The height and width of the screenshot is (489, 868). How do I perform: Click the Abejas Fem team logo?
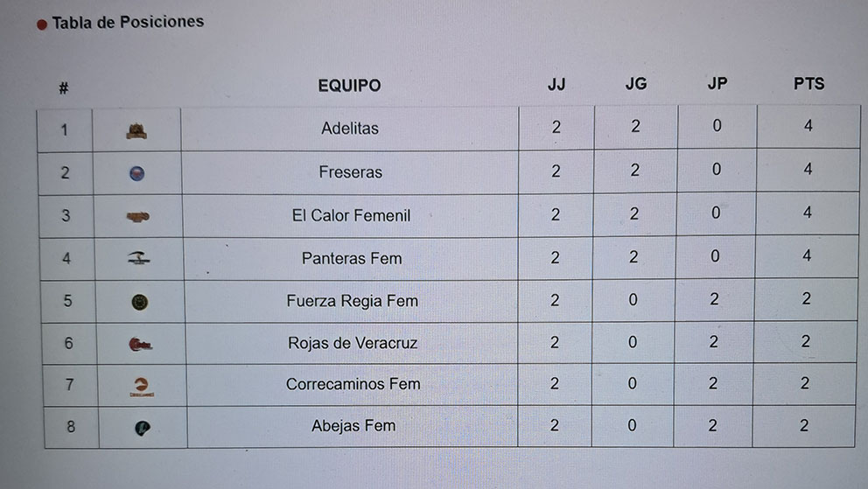pyautogui.click(x=142, y=428)
